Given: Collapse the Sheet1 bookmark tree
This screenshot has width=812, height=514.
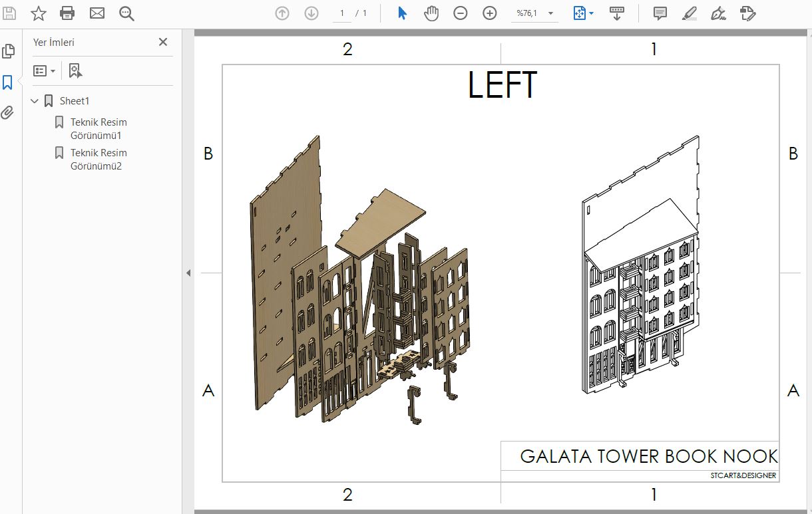Looking at the screenshot, I should click(x=35, y=101).
